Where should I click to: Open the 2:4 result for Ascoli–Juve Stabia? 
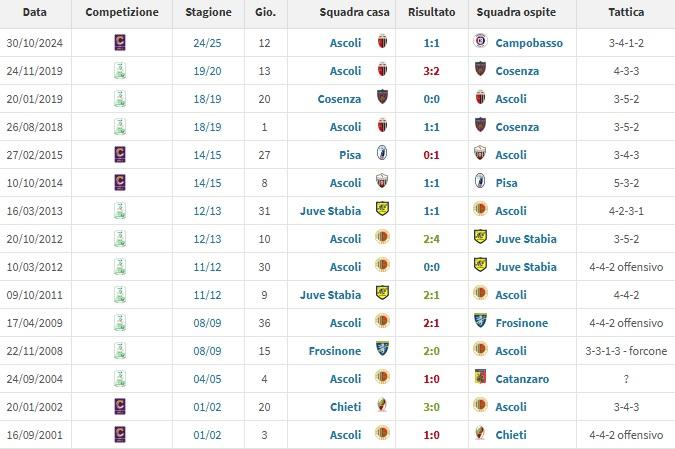coord(431,239)
